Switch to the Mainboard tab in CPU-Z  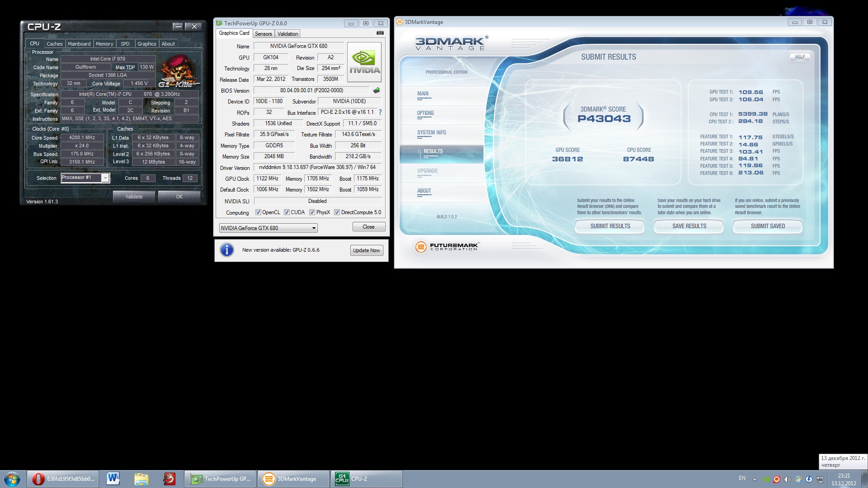point(79,44)
